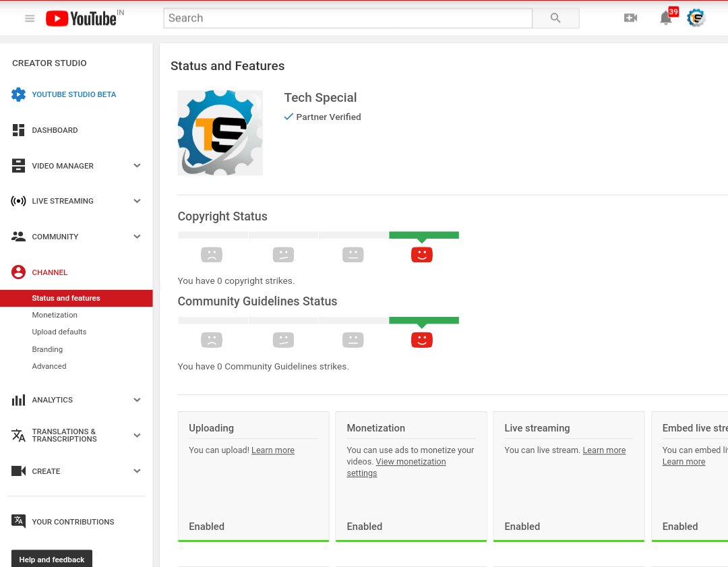The height and width of the screenshot is (567, 728).
Task: Click the neutral face under Community Guidelines Status
Action: point(353,340)
